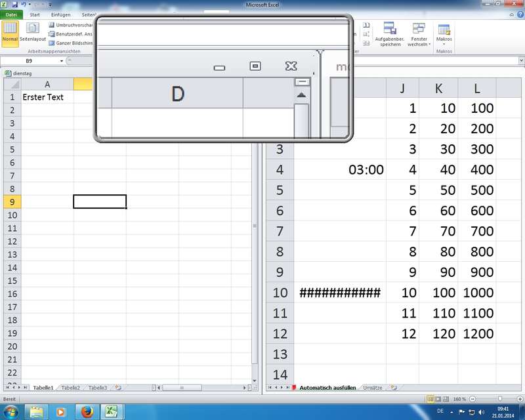Open Benutzerdef. Ansichten

[x=71, y=34]
